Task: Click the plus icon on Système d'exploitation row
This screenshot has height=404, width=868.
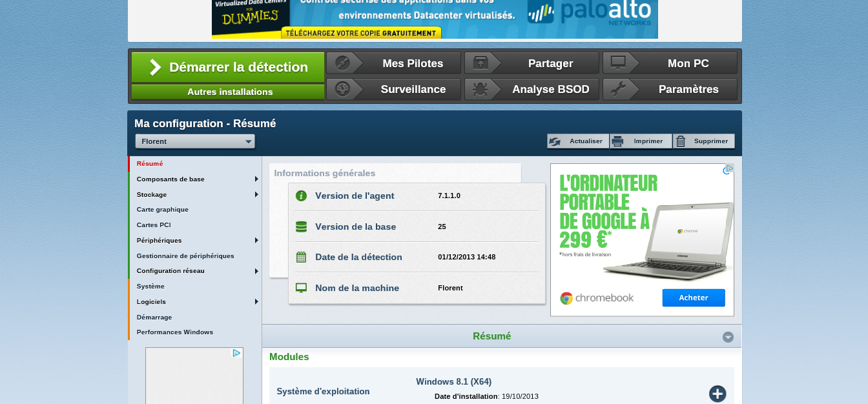Action: pyautogui.click(x=718, y=394)
